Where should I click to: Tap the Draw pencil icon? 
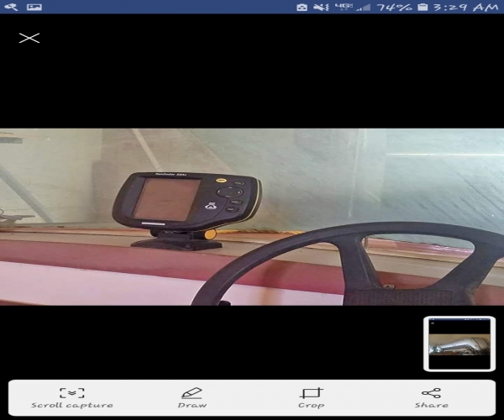192,392
